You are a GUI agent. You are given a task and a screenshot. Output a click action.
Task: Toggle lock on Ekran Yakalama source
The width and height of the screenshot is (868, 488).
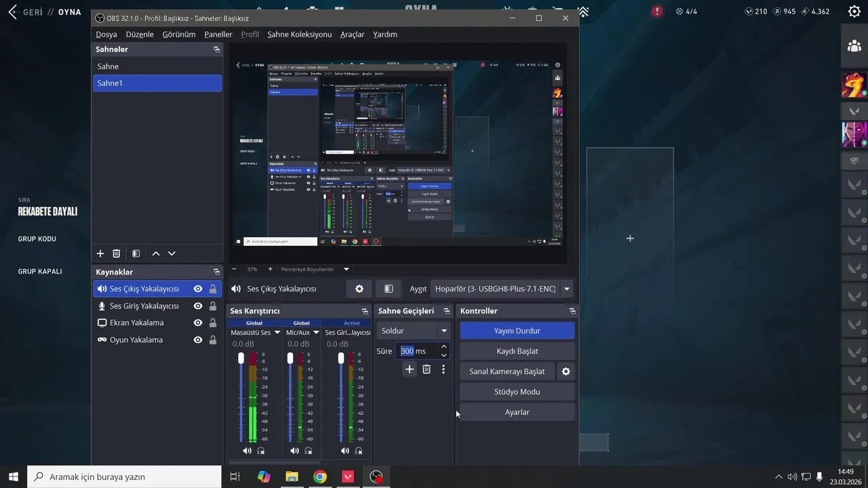[x=213, y=323]
